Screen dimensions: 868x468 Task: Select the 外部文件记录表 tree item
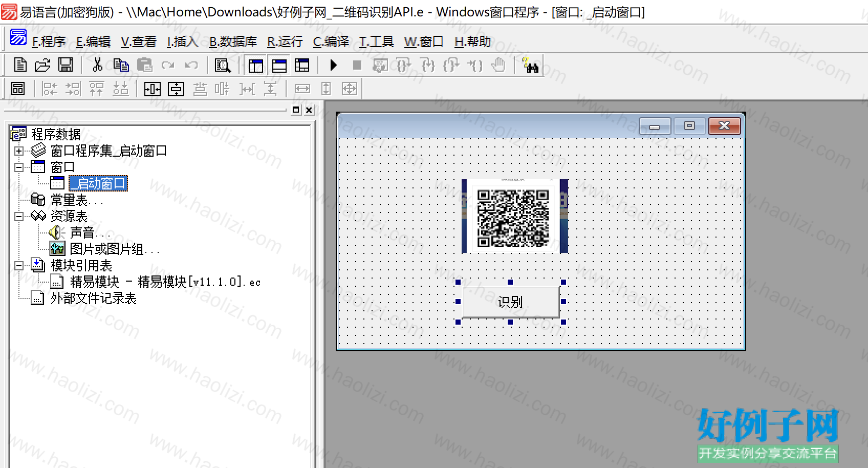click(x=94, y=299)
